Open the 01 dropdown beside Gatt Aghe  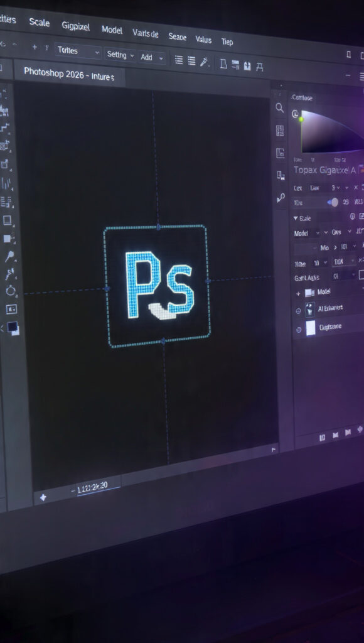[344, 276]
